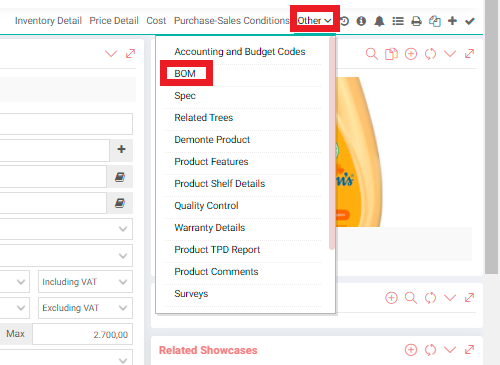Click the checkmark save icon
Image resolution: width=500 pixels, height=365 pixels.
(470, 21)
